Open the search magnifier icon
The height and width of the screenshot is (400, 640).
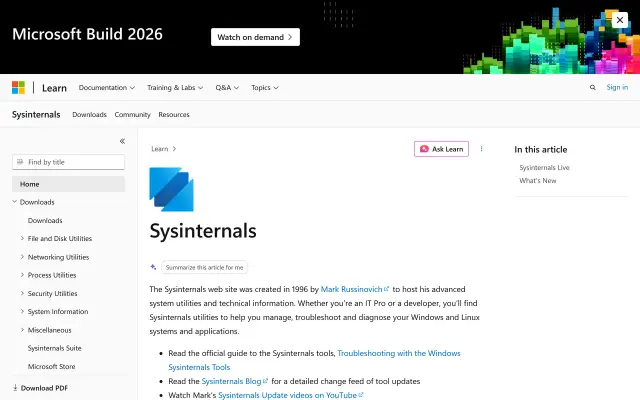593,87
